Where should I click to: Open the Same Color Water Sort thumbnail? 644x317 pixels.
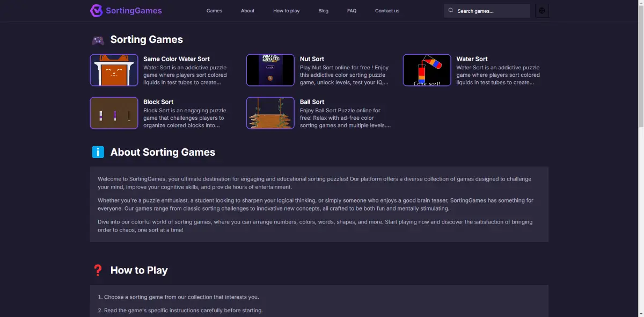coord(114,70)
